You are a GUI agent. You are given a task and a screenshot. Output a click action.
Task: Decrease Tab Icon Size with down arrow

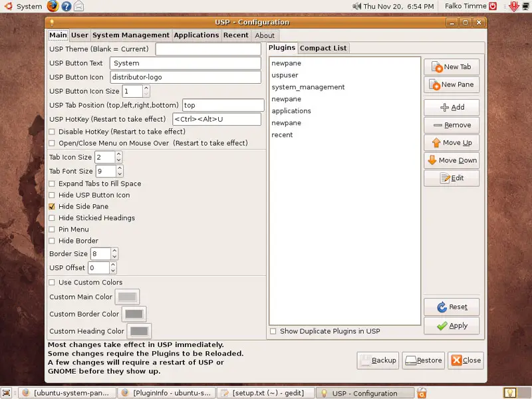coord(119,160)
